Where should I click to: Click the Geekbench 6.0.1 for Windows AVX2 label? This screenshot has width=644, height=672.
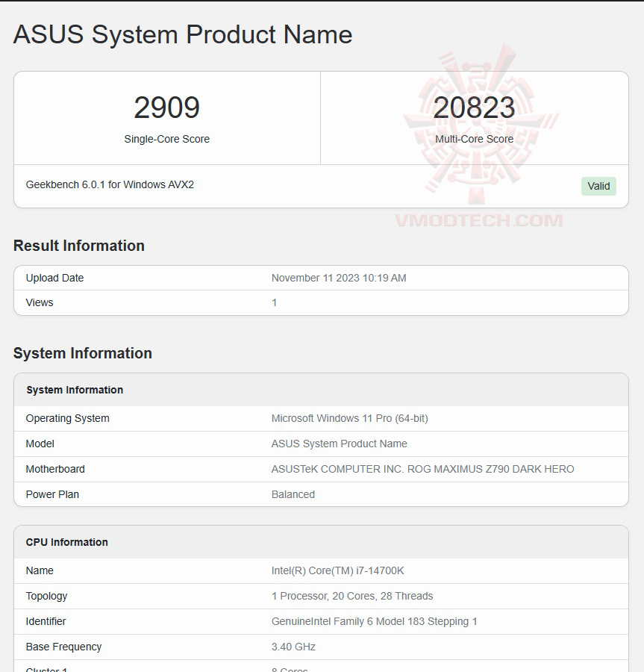tap(110, 184)
